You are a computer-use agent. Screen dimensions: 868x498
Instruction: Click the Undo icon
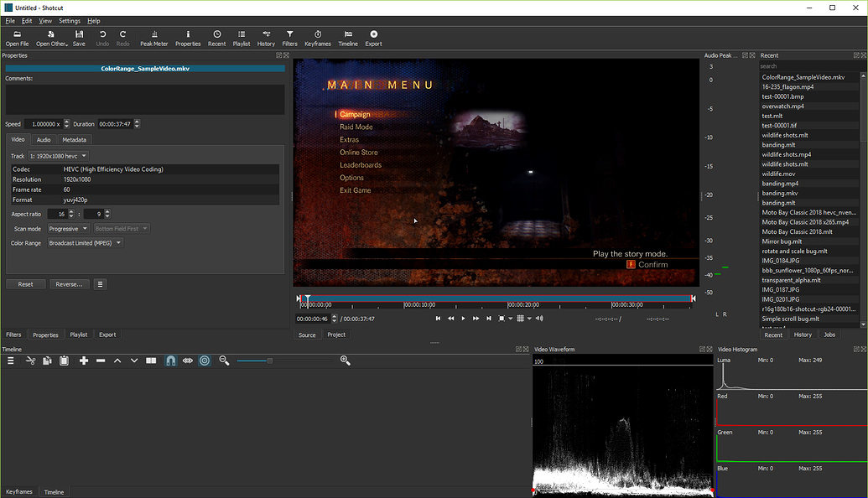coord(102,39)
